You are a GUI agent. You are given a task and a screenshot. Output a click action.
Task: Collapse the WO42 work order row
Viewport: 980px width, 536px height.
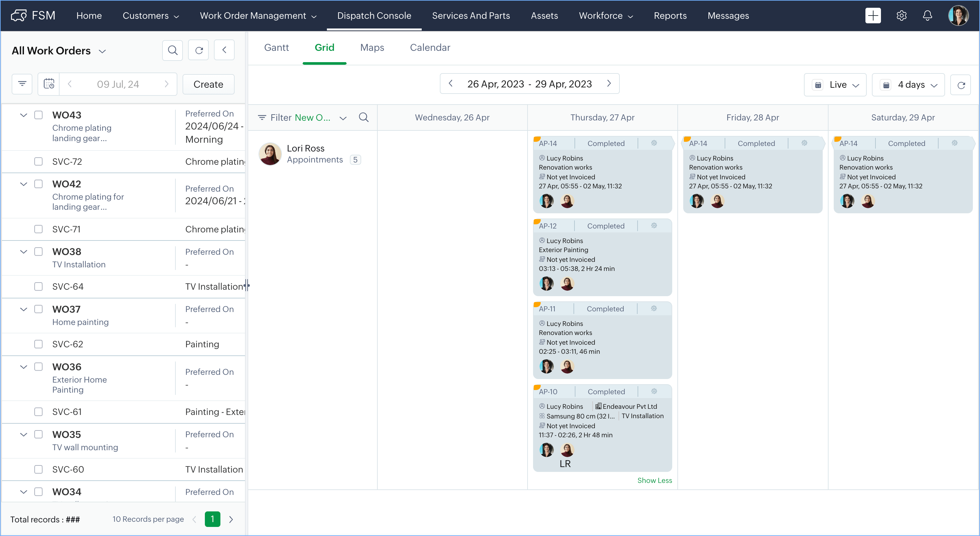point(24,184)
